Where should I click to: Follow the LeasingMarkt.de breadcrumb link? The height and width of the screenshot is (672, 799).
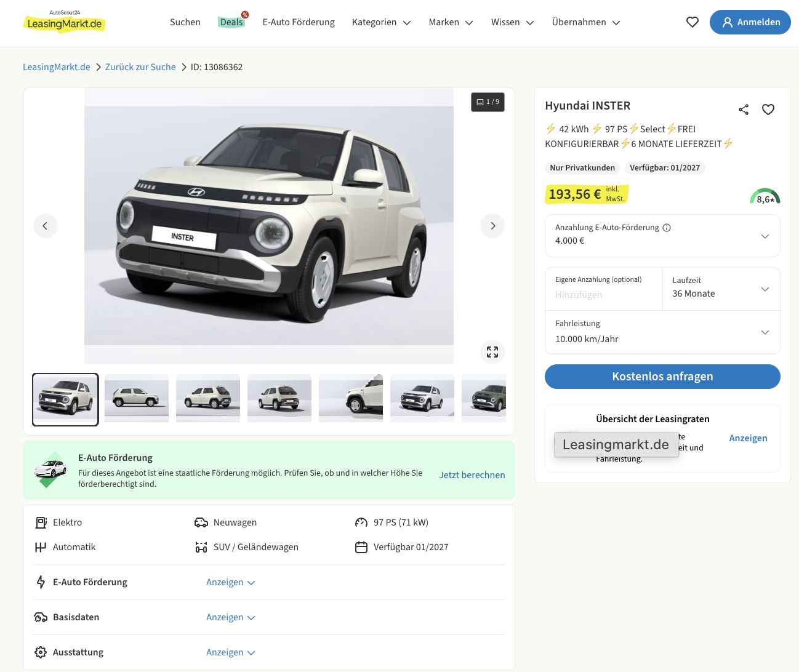57,67
